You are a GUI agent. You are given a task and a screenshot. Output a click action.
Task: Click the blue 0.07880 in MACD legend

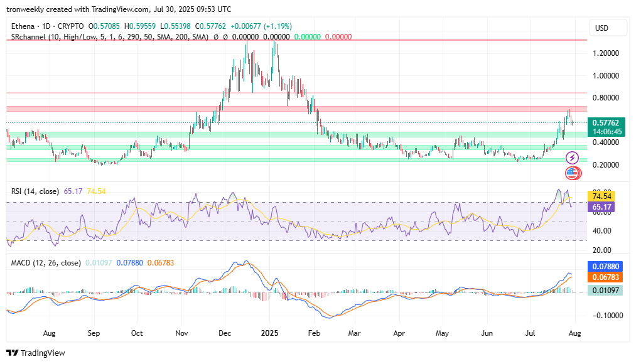(x=130, y=263)
